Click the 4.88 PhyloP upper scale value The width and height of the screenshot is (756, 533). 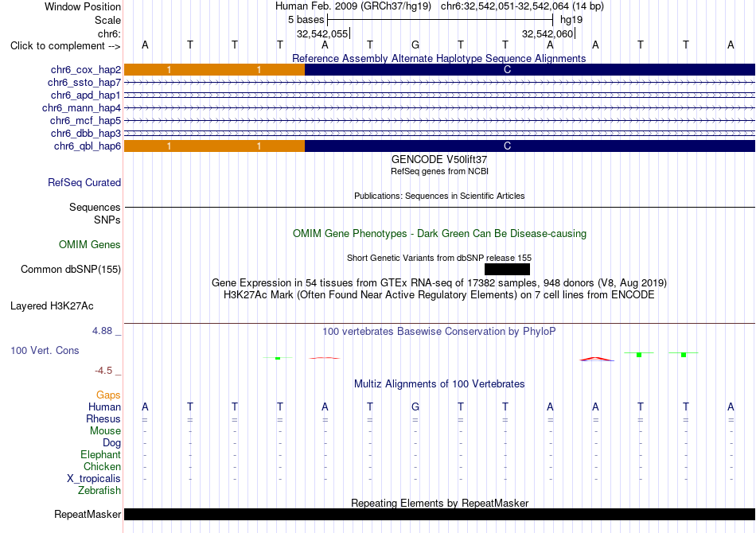pyautogui.click(x=102, y=331)
